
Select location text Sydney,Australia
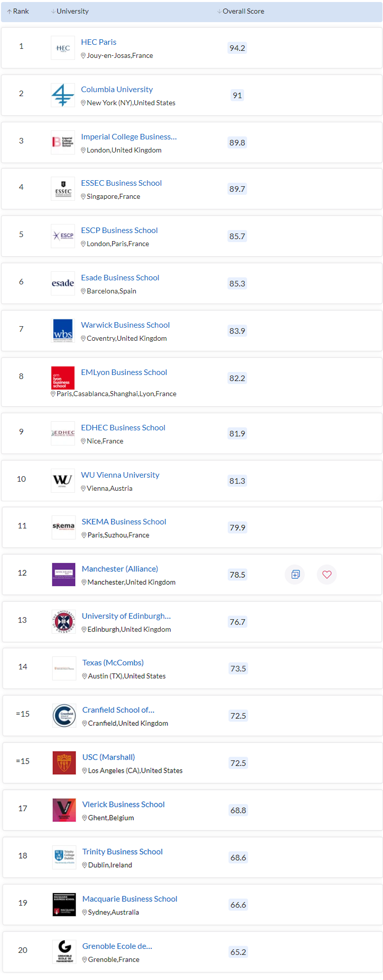[114, 913]
